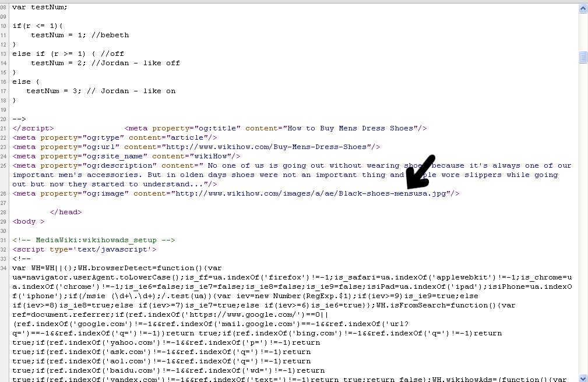The height and width of the screenshot is (382, 588).
Task: Click the 'wikiHow' content value
Action: pos(210,157)
